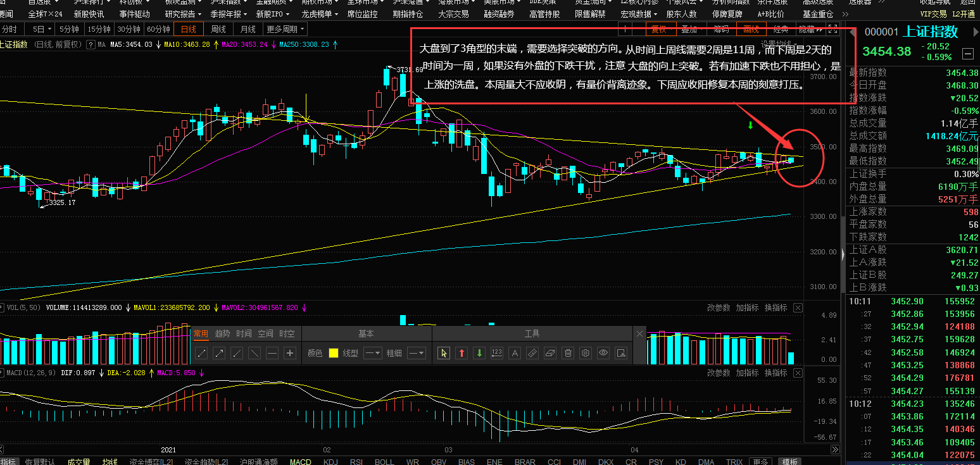Select the BOLL indicator tab
980x465 pixels.
[x=384, y=462]
